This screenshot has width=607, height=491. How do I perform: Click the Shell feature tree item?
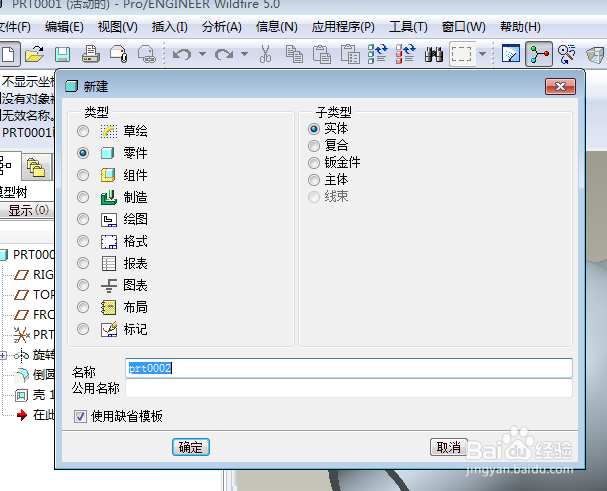coord(34,395)
